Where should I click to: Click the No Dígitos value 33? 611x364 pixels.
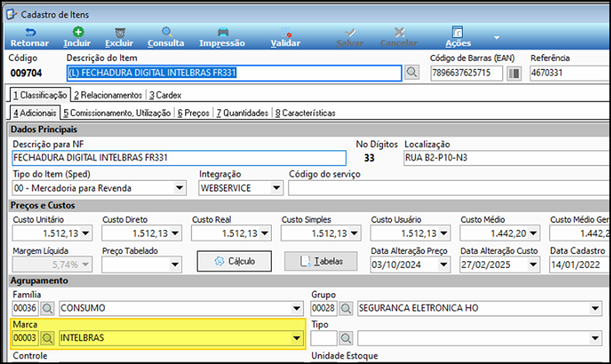(369, 158)
